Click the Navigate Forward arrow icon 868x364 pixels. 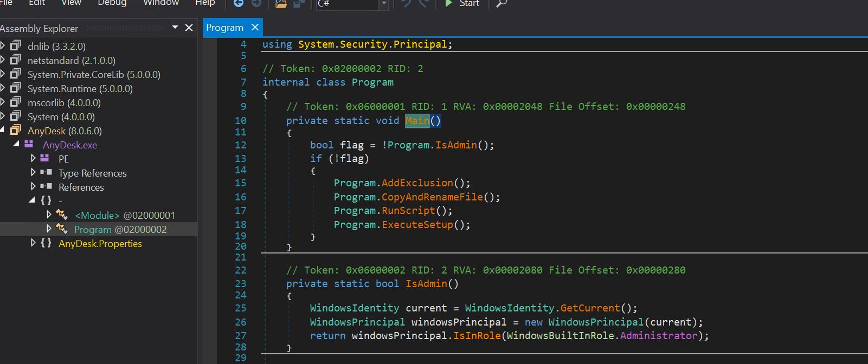pos(256,3)
